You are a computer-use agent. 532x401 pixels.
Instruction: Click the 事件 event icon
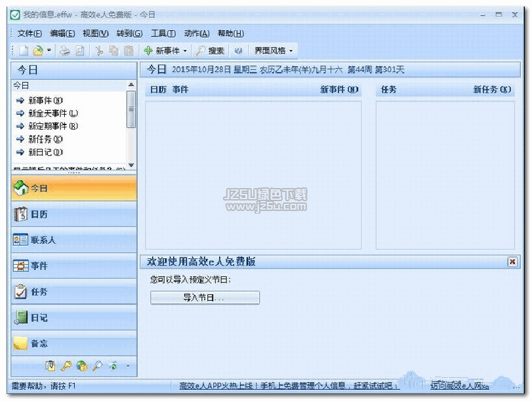pos(20,266)
